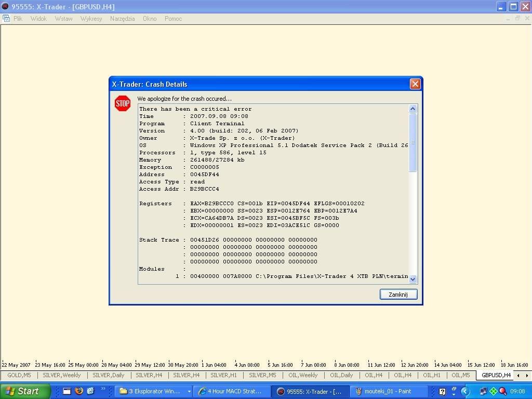Screen dimensions: 532x399
Task: Switch to 4 Hour MACD Strat browser window
Action: [x=232, y=391]
